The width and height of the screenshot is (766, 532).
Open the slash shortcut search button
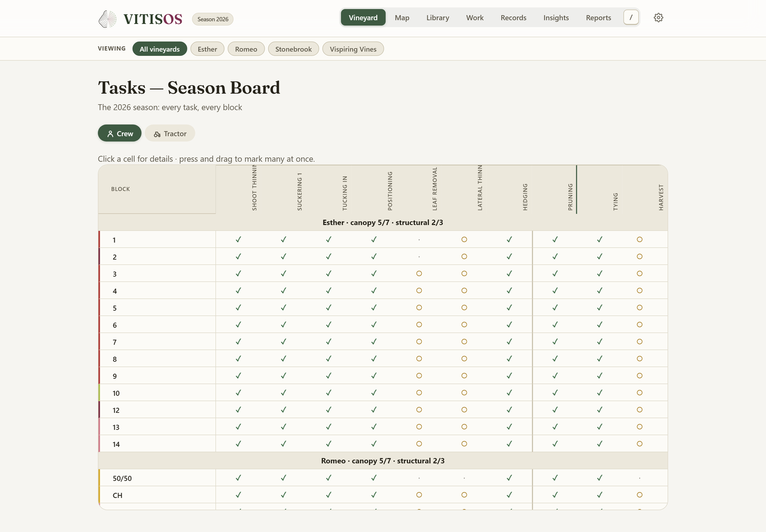631,18
